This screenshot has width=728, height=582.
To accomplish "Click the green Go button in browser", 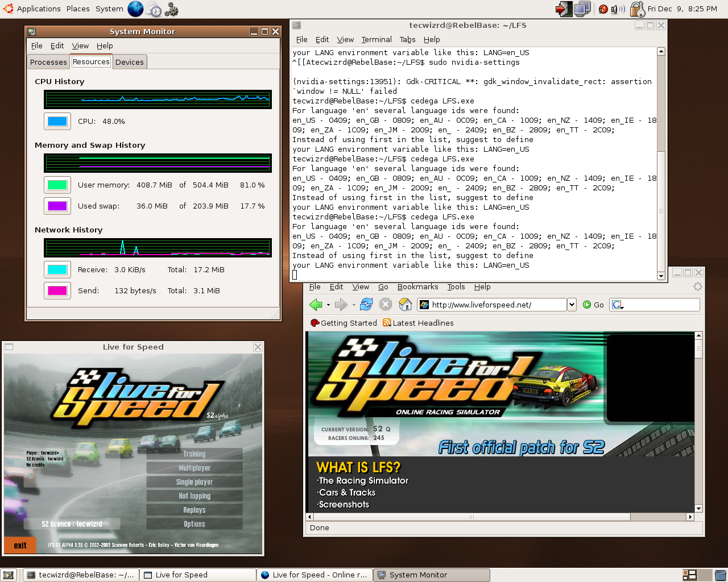I will pyautogui.click(x=593, y=305).
